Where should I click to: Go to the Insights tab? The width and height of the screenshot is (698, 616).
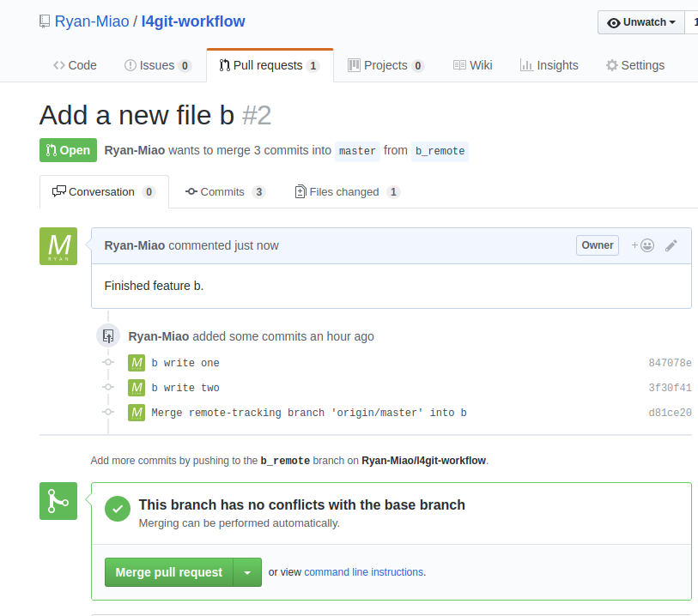[549, 65]
